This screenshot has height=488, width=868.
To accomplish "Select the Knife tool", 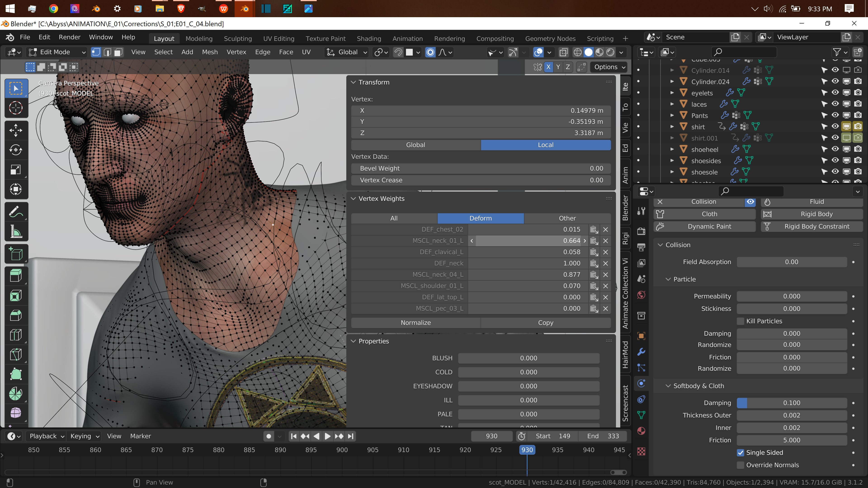I will pyautogui.click(x=16, y=354).
